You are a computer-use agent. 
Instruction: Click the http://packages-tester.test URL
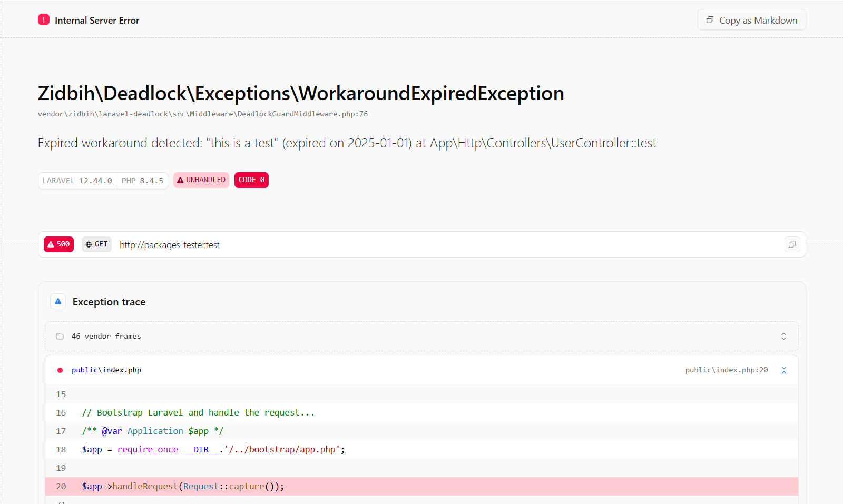[170, 244]
